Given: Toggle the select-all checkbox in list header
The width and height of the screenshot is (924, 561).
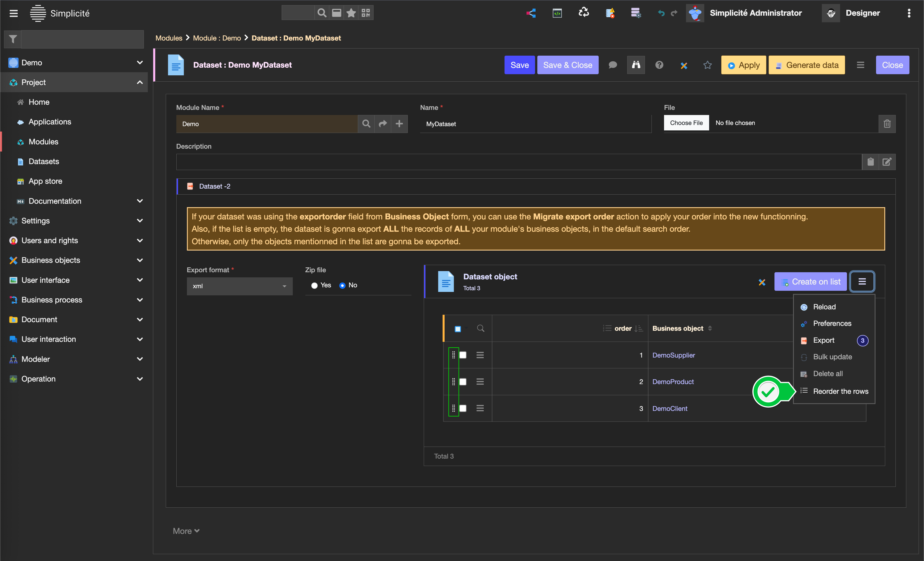Looking at the screenshot, I should click(458, 329).
